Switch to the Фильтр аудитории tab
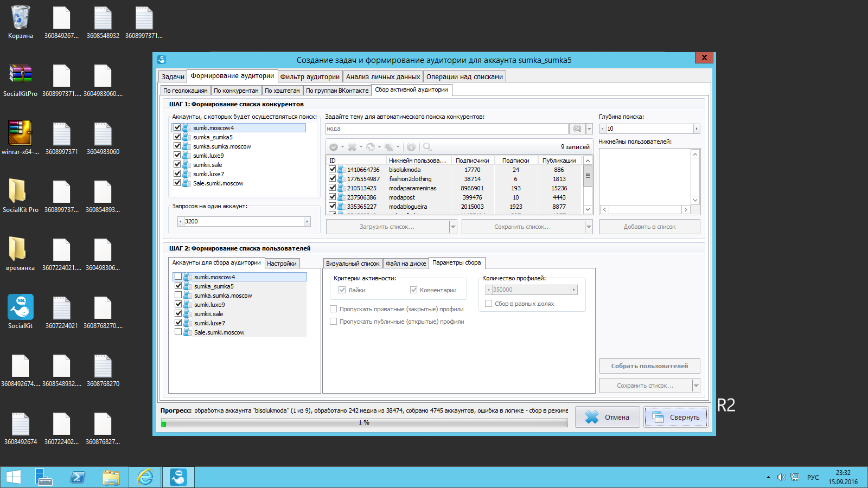868x488 pixels. point(310,76)
